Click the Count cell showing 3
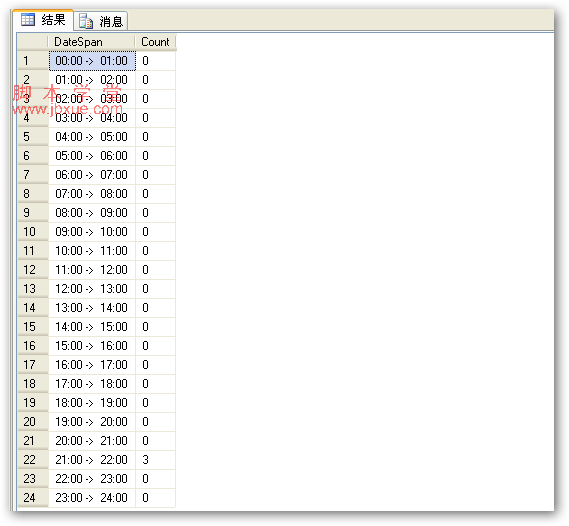 click(x=156, y=460)
